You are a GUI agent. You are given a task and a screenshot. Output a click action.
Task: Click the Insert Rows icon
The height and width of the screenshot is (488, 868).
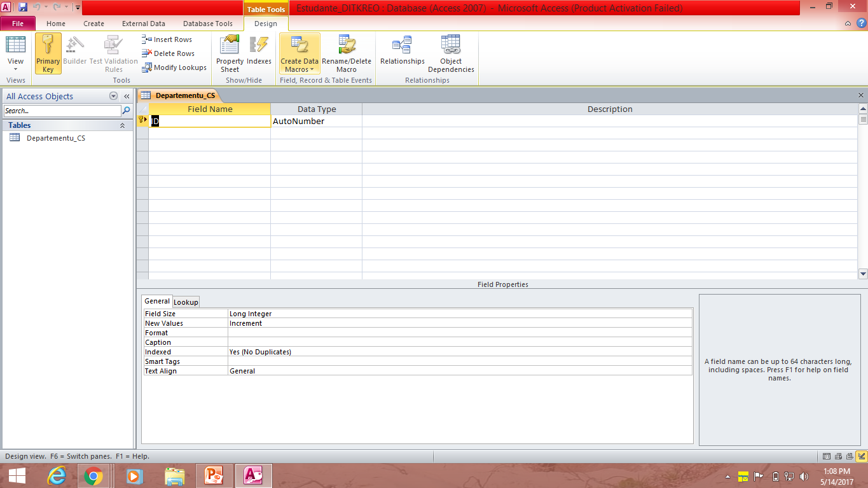point(147,39)
